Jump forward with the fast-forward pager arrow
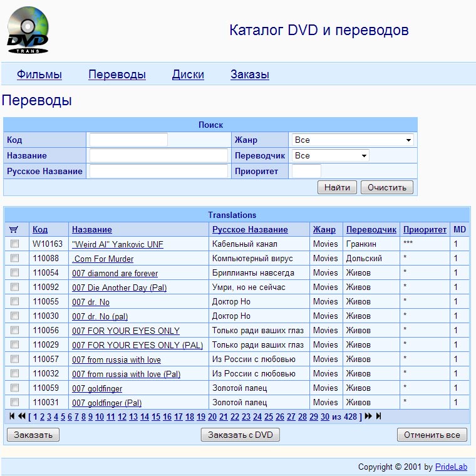 368,416
